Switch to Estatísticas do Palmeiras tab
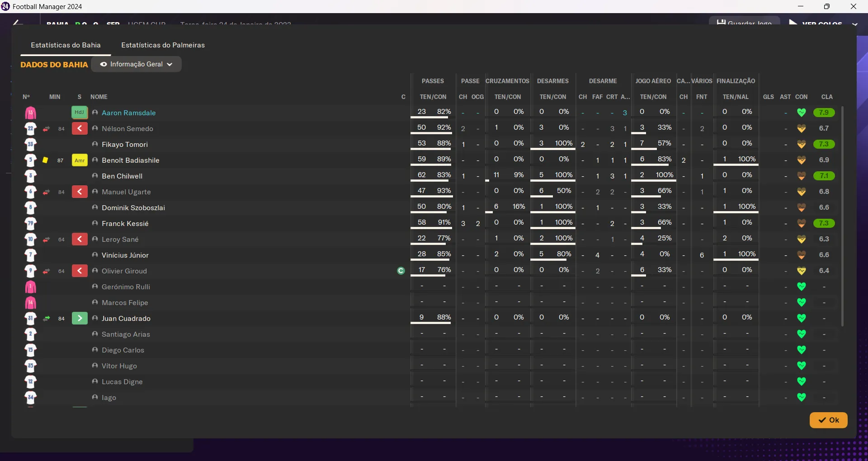Image resolution: width=868 pixels, height=461 pixels. 163,45
